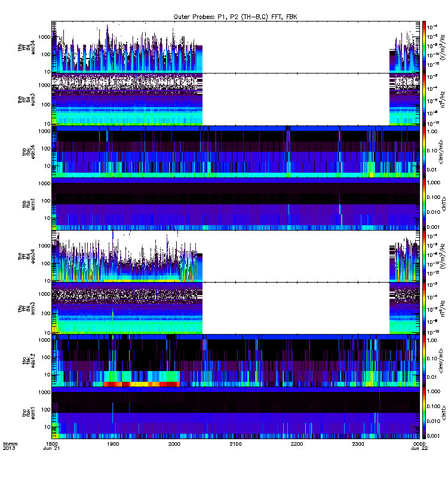
Task: Click the 2200 time axis label
Action: point(296,444)
